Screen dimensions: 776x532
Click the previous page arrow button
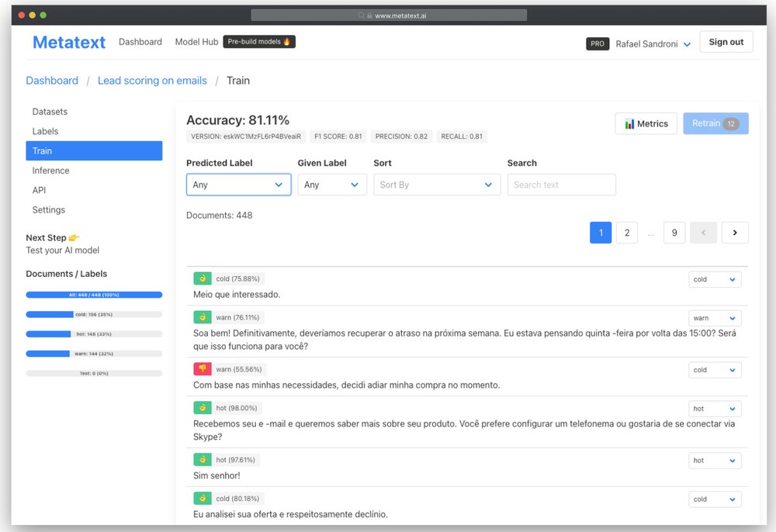[703, 233]
